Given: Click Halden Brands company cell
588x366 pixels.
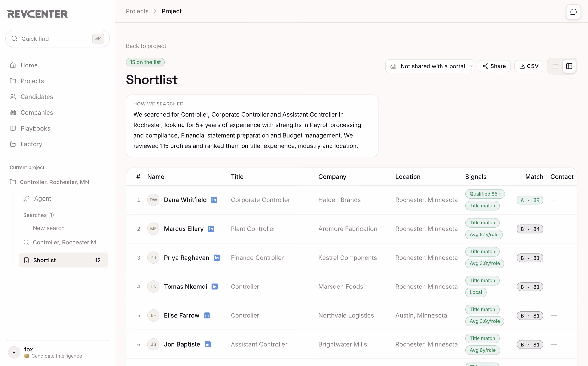Looking at the screenshot, I should point(340,200).
